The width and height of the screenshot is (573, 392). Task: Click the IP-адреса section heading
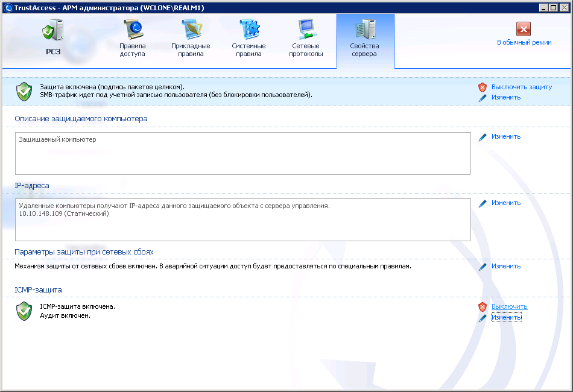pyautogui.click(x=32, y=186)
